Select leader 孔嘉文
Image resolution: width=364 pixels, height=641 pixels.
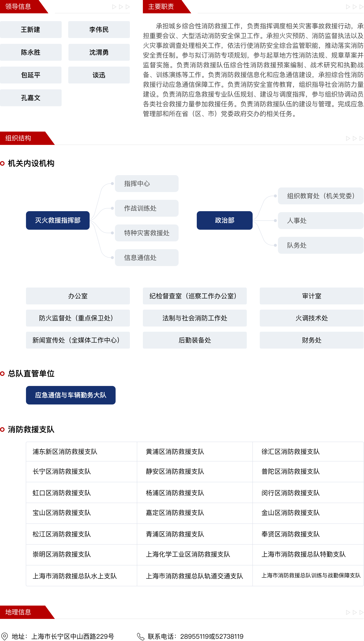31,98
